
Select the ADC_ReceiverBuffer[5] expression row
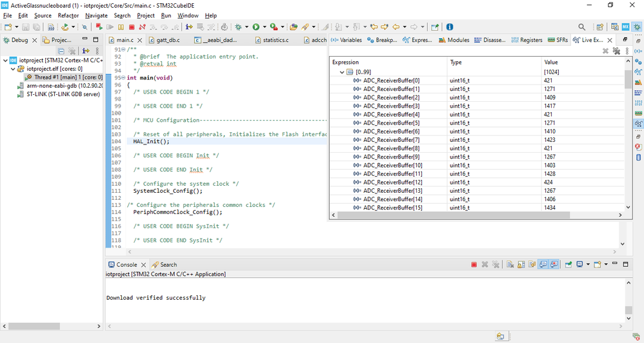point(391,122)
